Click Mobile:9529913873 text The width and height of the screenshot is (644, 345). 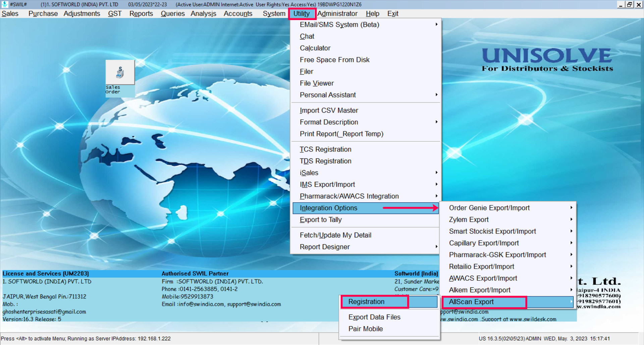[187, 297]
